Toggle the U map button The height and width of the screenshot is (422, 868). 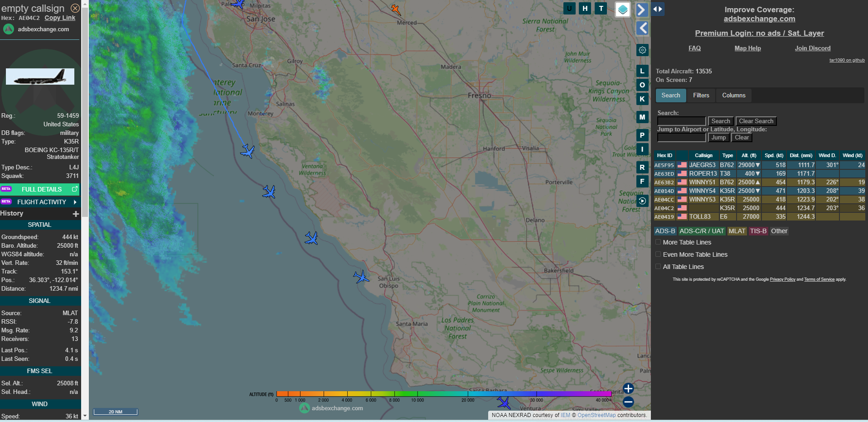pos(569,8)
